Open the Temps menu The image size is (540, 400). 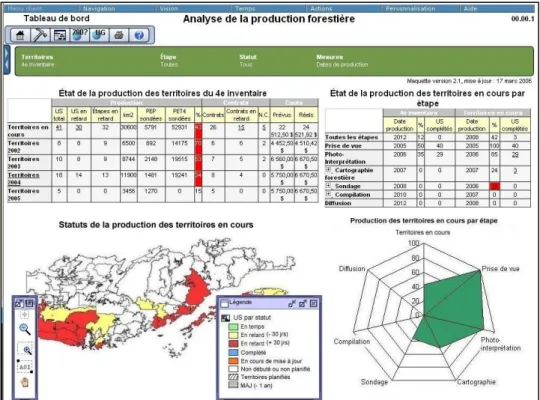tap(245, 9)
